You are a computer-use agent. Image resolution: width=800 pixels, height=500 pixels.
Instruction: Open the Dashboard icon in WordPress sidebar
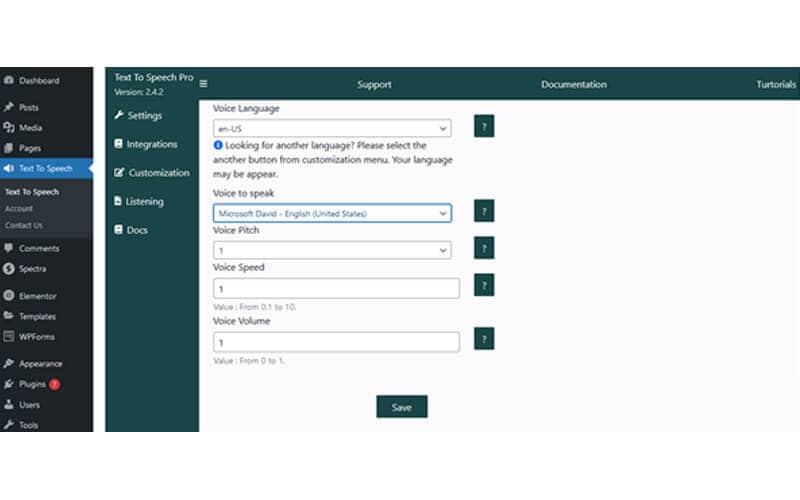[9, 81]
